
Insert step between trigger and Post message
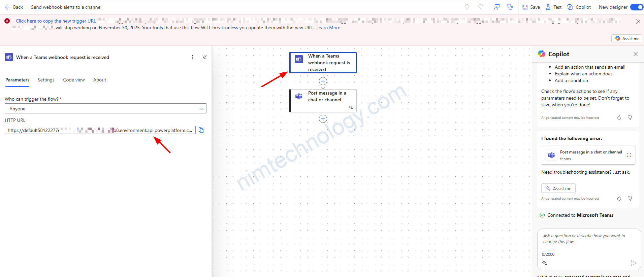323,81
